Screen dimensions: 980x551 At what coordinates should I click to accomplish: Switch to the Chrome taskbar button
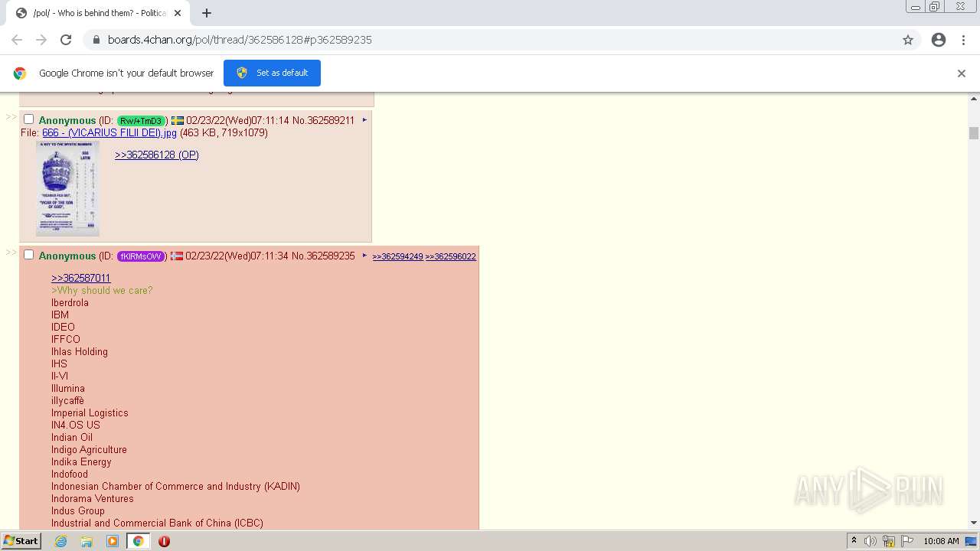(138, 541)
